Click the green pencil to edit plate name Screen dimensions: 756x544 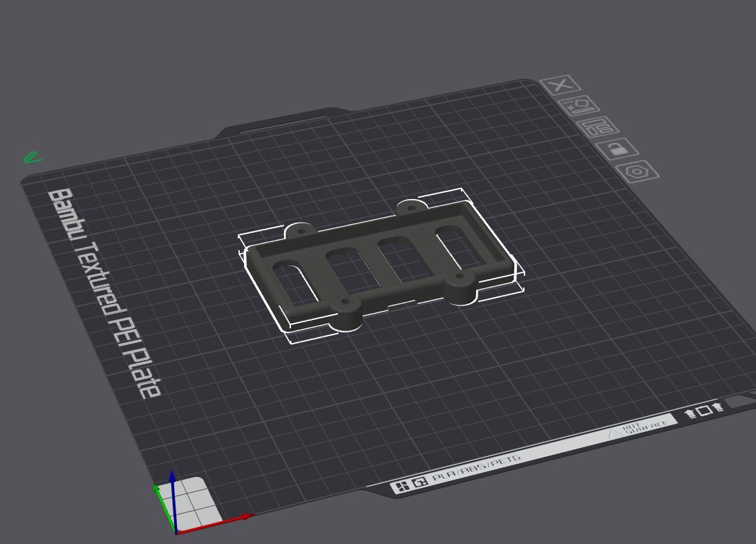[32, 158]
